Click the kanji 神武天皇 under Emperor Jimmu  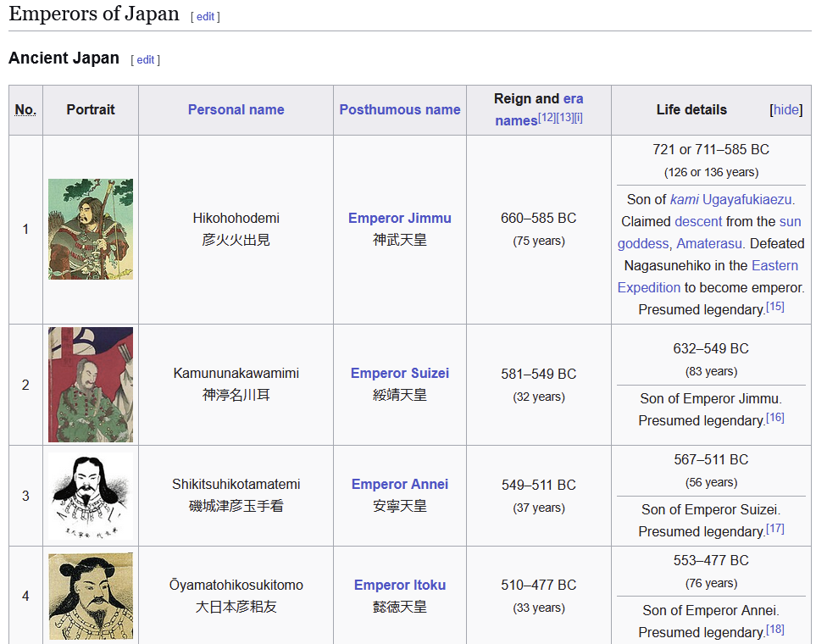pos(400,240)
